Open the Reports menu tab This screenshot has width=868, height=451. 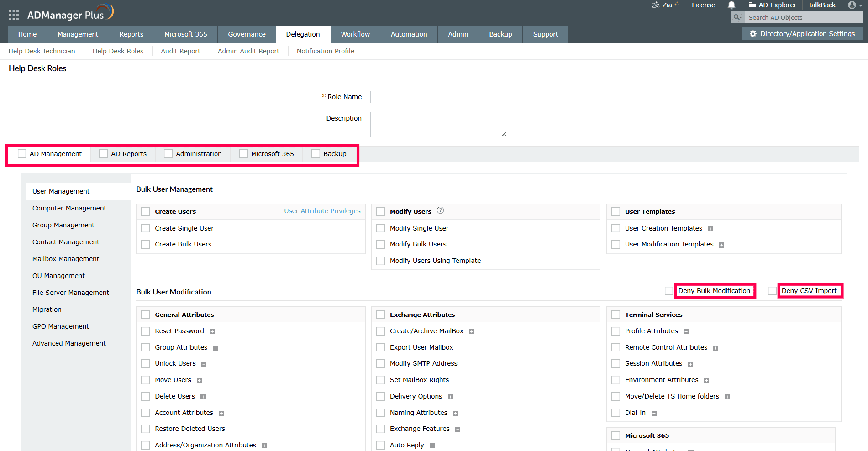point(132,34)
